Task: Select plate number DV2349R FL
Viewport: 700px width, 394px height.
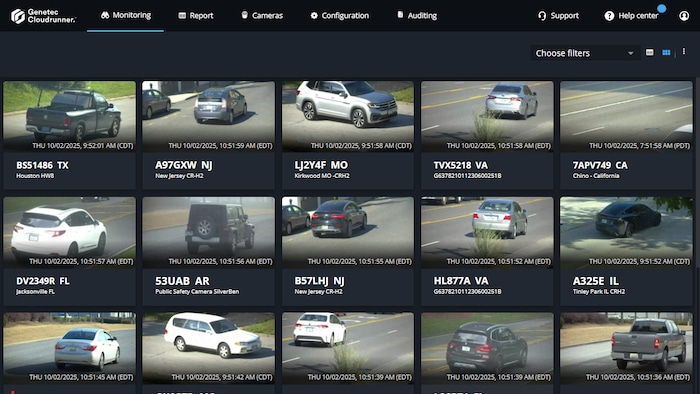Action: tap(43, 281)
